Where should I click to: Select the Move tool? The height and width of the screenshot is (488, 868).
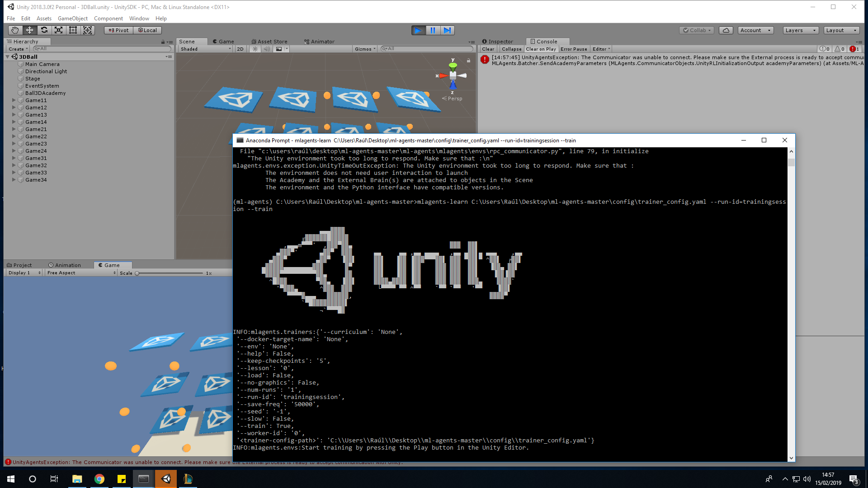coord(29,30)
